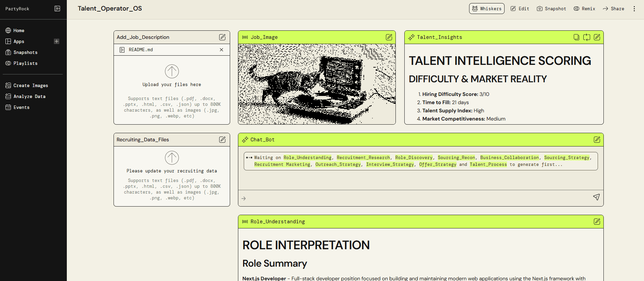Open Analyze Data in the sidebar

(x=26, y=96)
